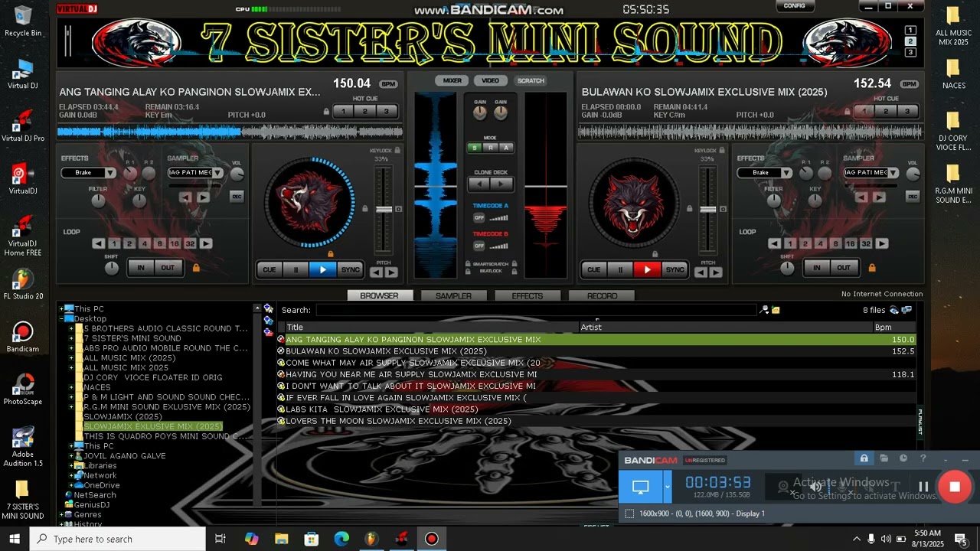Select mixer mode R button
Viewport: 980px width, 551px height.
click(490, 148)
